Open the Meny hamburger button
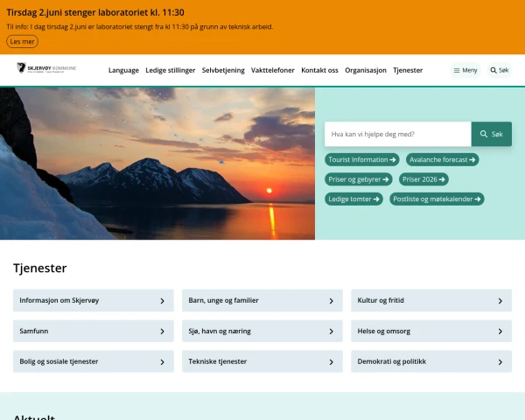 click(x=465, y=70)
